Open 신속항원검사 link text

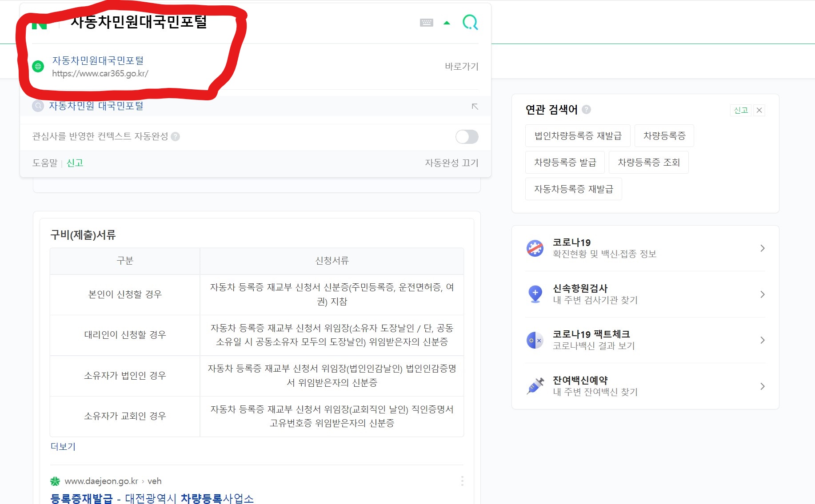pyautogui.click(x=580, y=289)
